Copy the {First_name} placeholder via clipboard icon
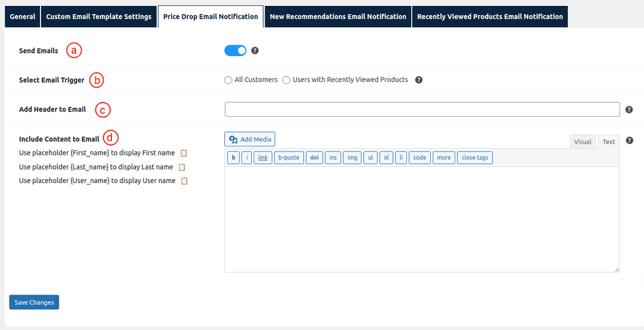The height and width of the screenshot is (330, 644). click(184, 153)
